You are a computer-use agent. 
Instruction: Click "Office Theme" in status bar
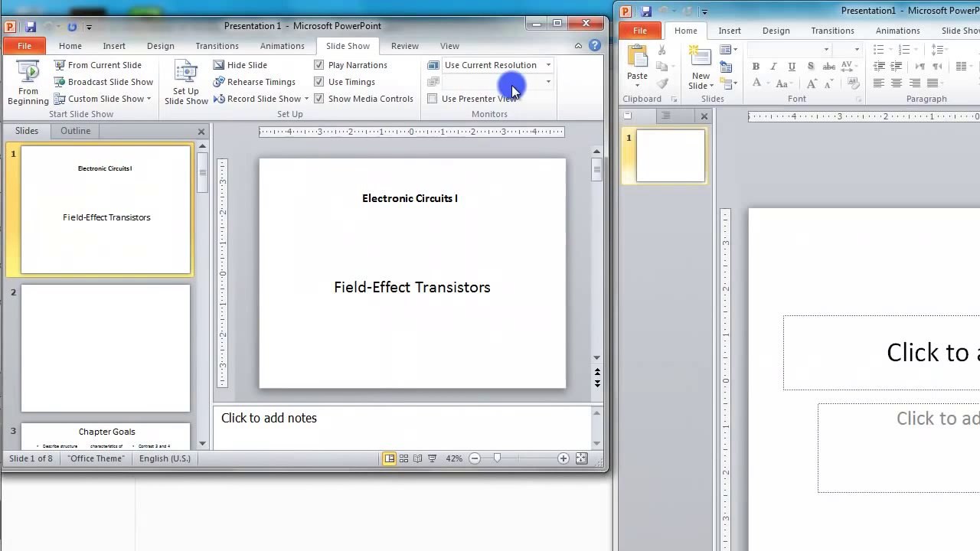96,458
